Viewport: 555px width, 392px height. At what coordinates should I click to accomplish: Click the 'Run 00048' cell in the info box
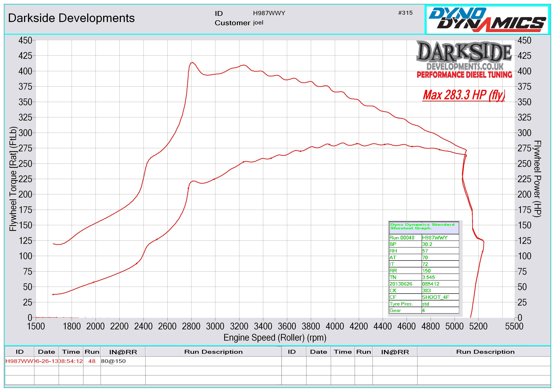point(405,238)
